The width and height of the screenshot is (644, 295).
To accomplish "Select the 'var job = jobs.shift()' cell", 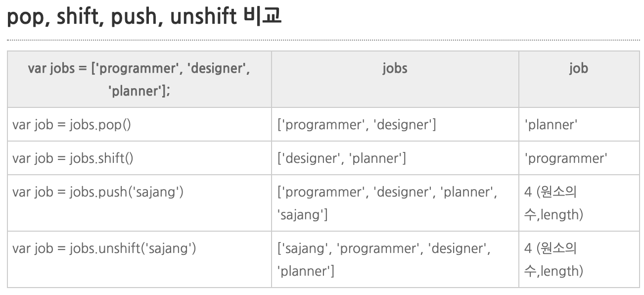I will pos(139,158).
